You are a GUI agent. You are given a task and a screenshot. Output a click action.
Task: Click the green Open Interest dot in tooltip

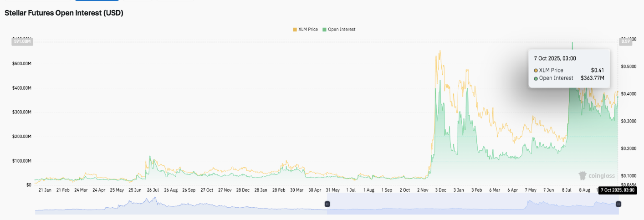coord(536,78)
